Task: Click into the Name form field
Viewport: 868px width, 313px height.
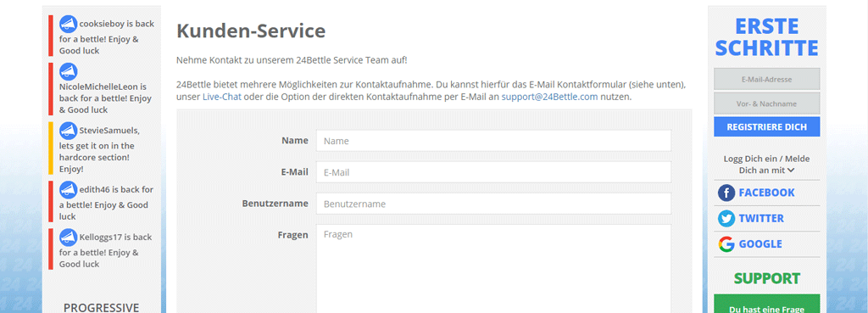Action: click(x=493, y=141)
